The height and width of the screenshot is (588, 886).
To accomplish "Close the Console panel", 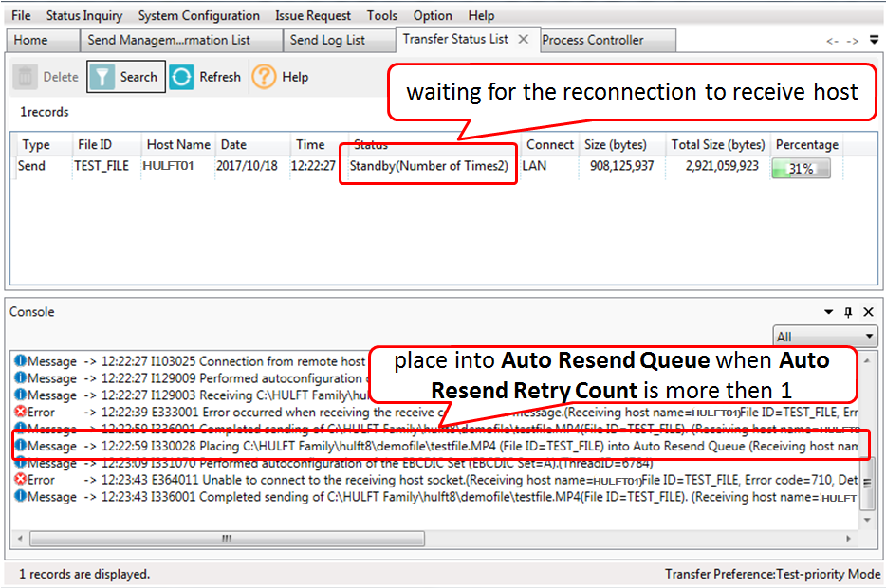I will tap(867, 312).
